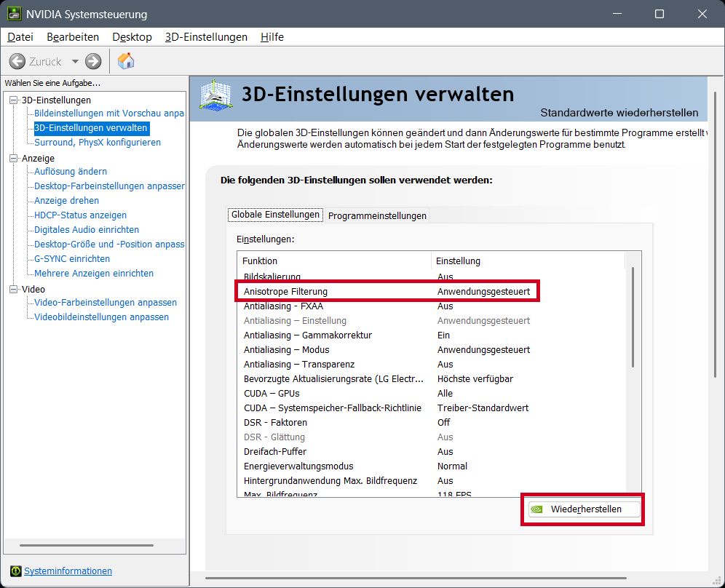Open Mehrere Anzeigen einrichten
725x588 pixels.
[94, 273]
